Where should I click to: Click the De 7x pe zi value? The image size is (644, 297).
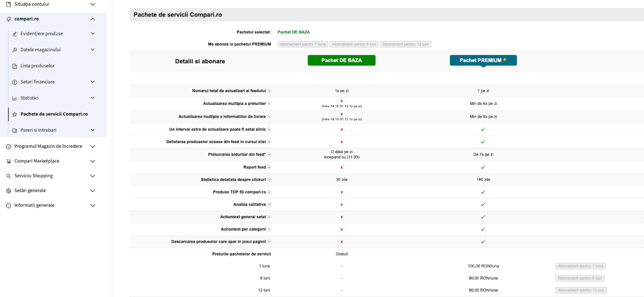[483, 154]
